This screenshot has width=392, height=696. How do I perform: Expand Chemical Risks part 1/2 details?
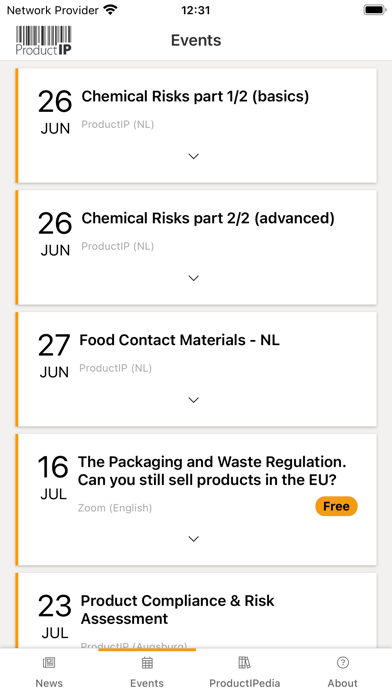tap(194, 156)
